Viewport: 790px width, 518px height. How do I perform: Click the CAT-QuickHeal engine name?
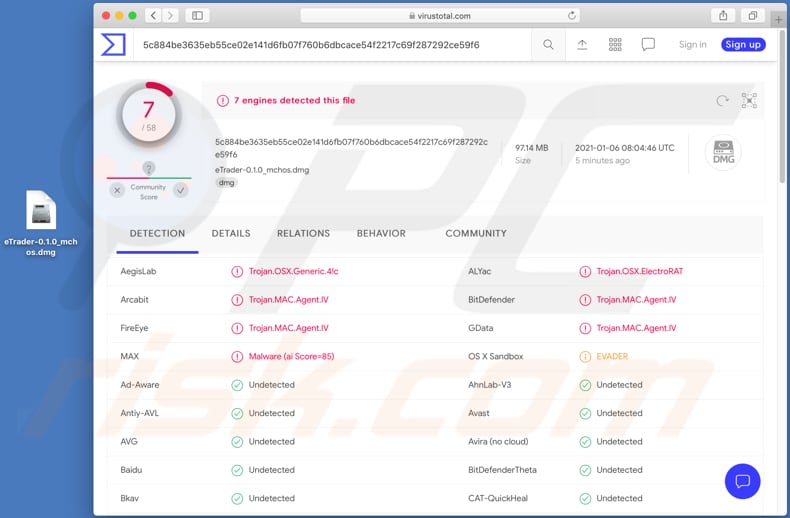click(x=498, y=498)
